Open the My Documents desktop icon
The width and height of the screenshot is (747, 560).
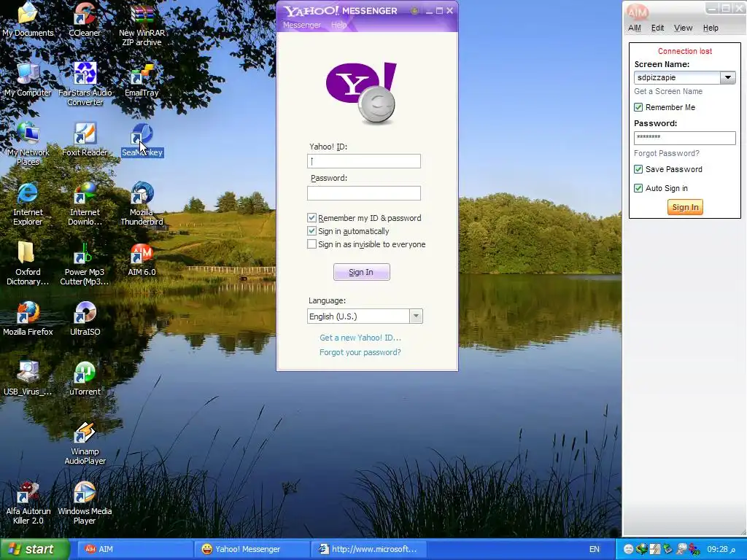(28, 19)
